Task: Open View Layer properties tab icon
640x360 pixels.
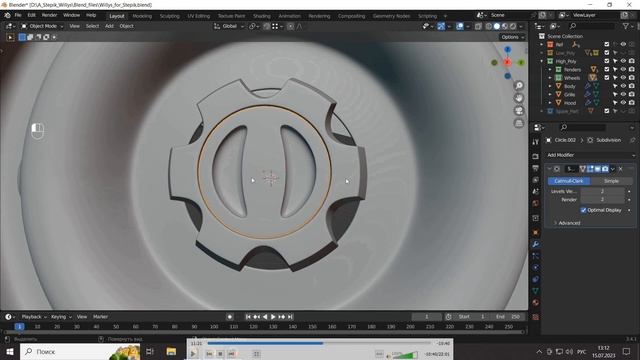Action: 536,180
